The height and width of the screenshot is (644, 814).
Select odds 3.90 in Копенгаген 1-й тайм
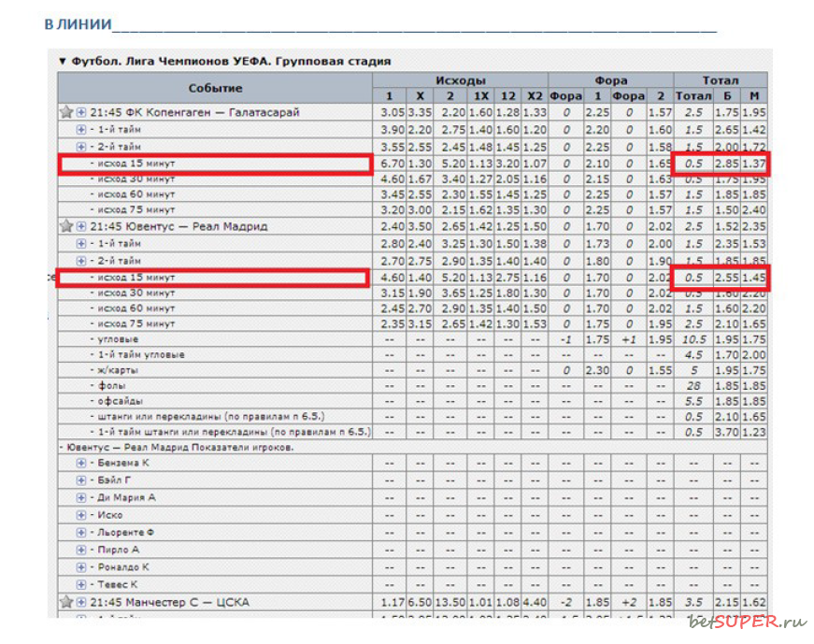pos(393,130)
